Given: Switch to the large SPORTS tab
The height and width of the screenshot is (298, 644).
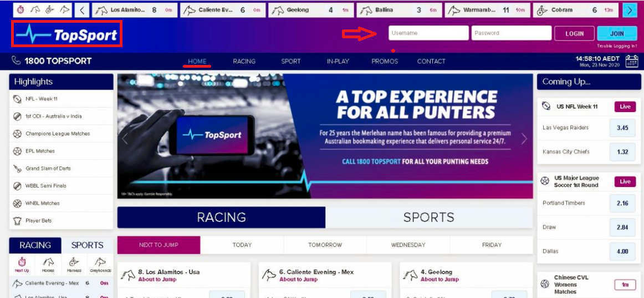Looking at the screenshot, I should pyautogui.click(x=429, y=218).
